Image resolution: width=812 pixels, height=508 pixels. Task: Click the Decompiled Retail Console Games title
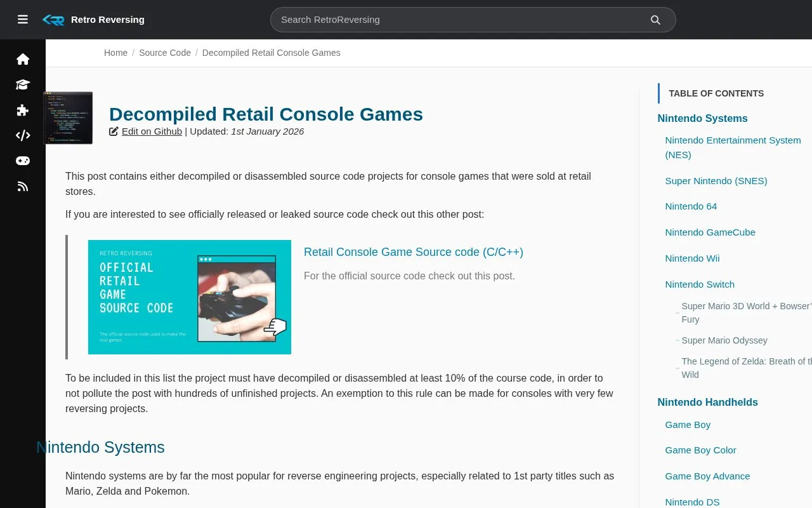(x=266, y=114)
